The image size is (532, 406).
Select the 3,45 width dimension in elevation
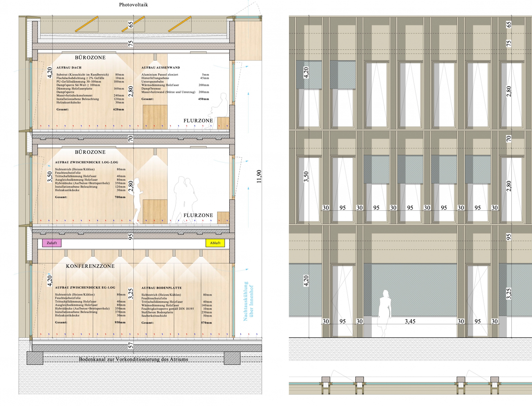point(410,321)
